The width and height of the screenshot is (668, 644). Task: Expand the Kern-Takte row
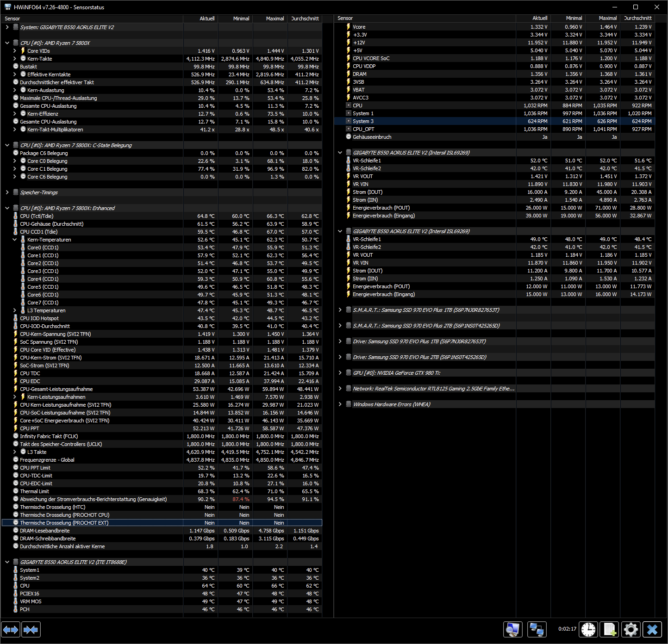[x=14, y=59]
